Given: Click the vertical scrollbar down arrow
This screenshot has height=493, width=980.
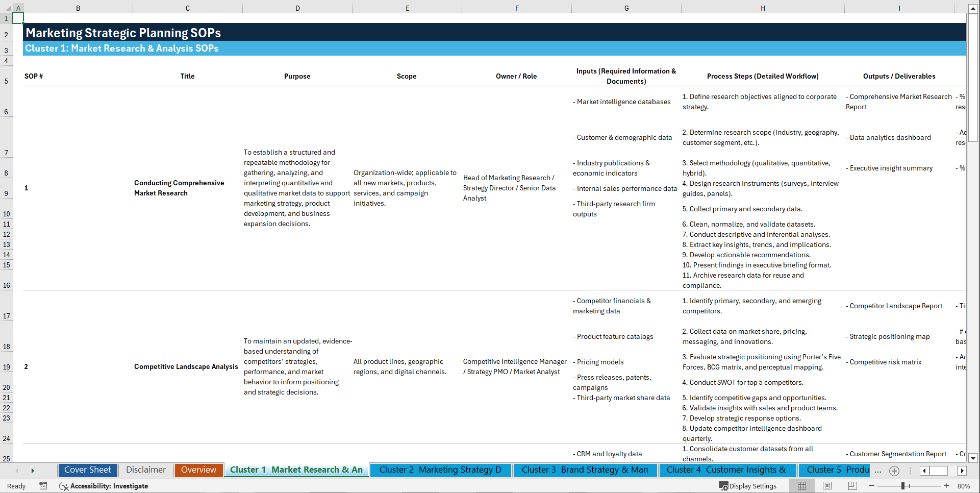Looking at the screenshot, I should coord(974,458).
